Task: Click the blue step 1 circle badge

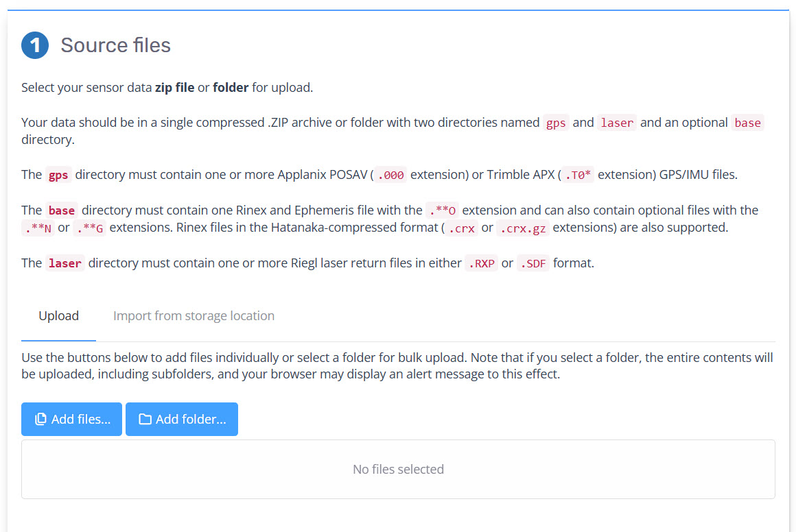Action: (35, 46)
